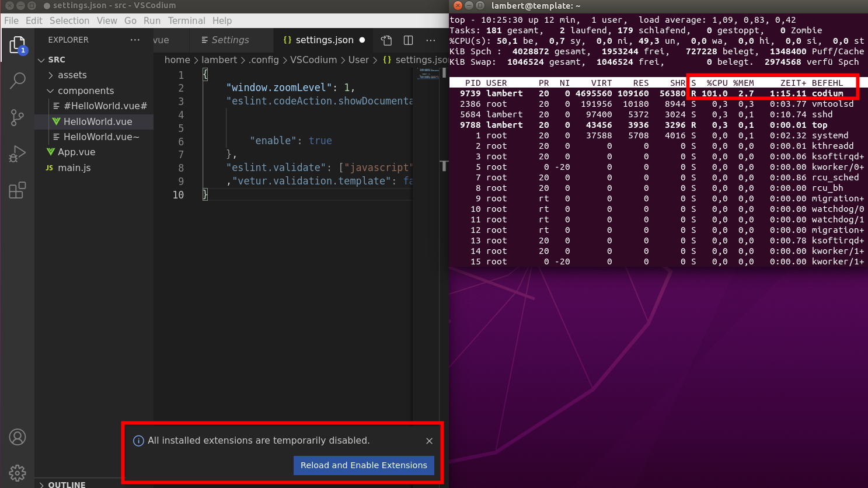Dismiss the disabled extensions notification
Image resolution: width=868 pixels, height=488 pixels.
[x=429, y=441]
